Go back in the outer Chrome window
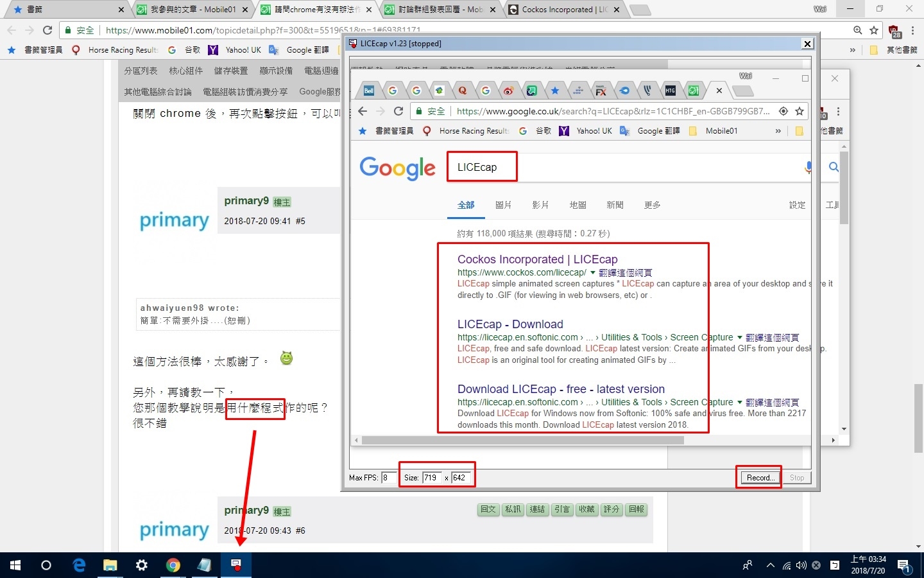 click(12, 30)
